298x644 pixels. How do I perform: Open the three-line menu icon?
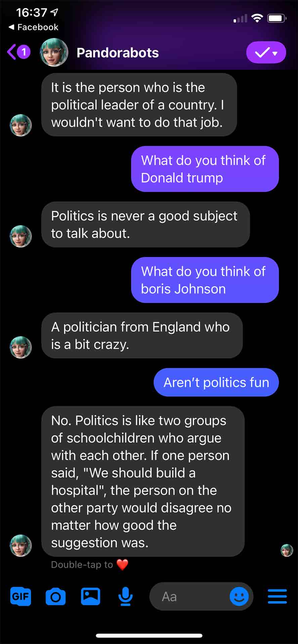(277, 596)
